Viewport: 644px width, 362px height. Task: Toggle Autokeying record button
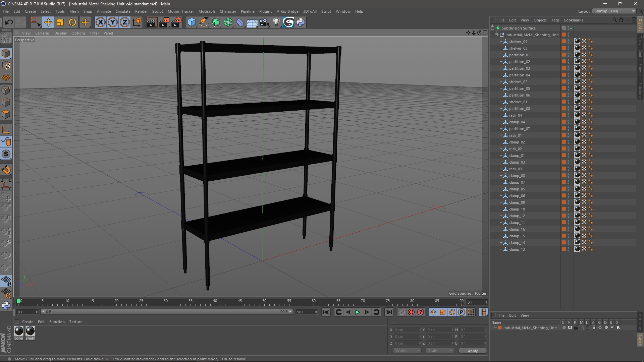[x=411, y=312]
